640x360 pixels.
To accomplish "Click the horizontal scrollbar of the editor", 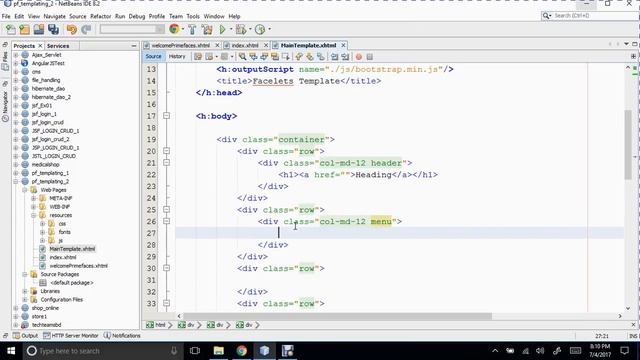I will tap(337, 316).
